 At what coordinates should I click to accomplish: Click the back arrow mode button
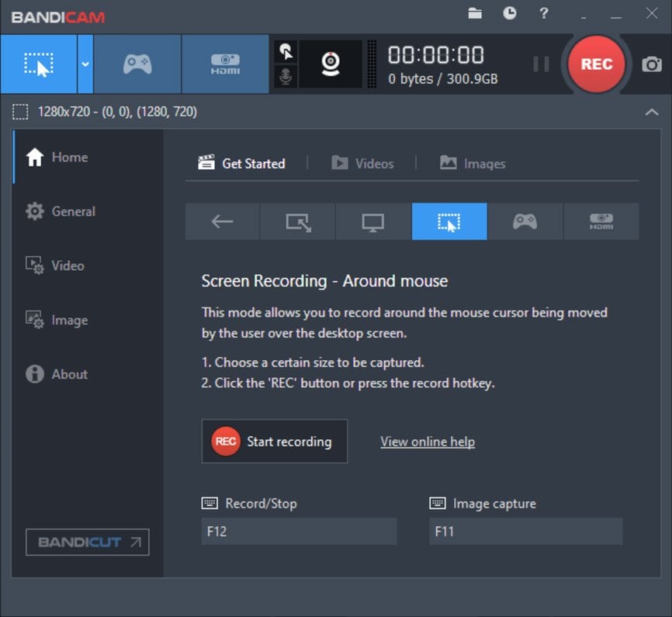tap(222, 222)
